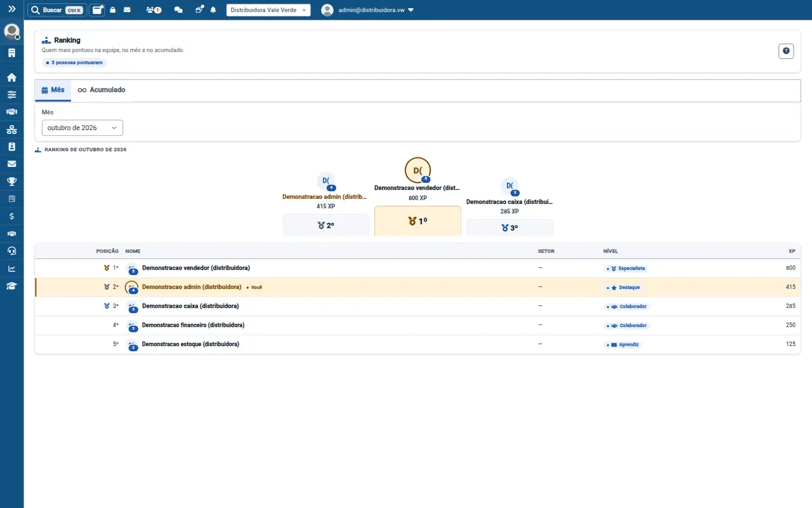Click the padlock icon in top bar
This screenshot has width=812, height=508.
pos(113,10)
